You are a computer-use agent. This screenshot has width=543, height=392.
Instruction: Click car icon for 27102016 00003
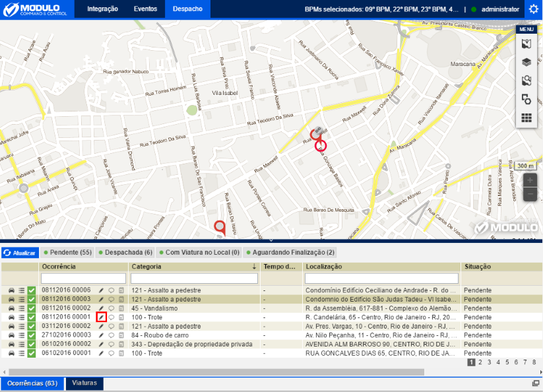[11, 335]
